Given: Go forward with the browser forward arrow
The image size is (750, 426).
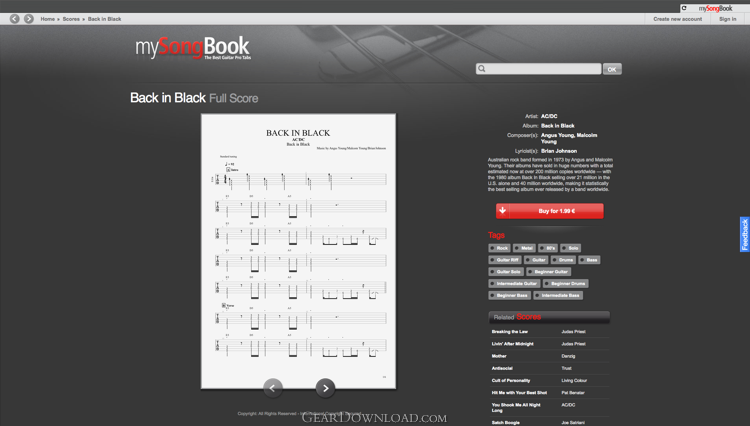Looking at the screenshot, I should click(x=29, y=19).
